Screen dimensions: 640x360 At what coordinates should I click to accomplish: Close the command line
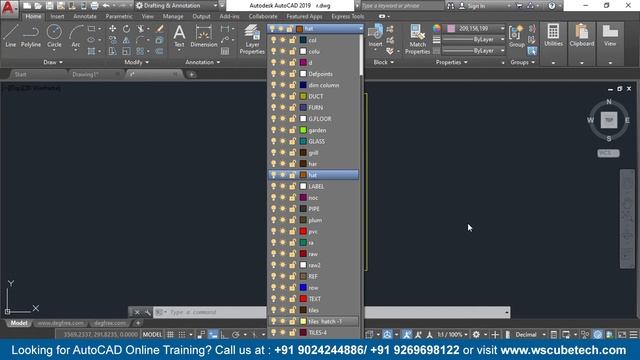pos(137,313)
